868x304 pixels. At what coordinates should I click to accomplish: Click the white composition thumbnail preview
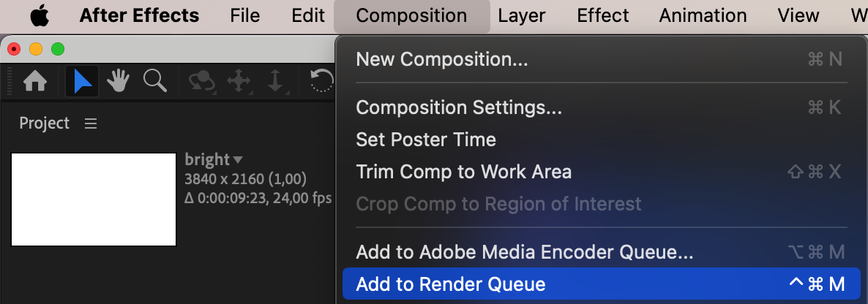click(x=94, y=199)
